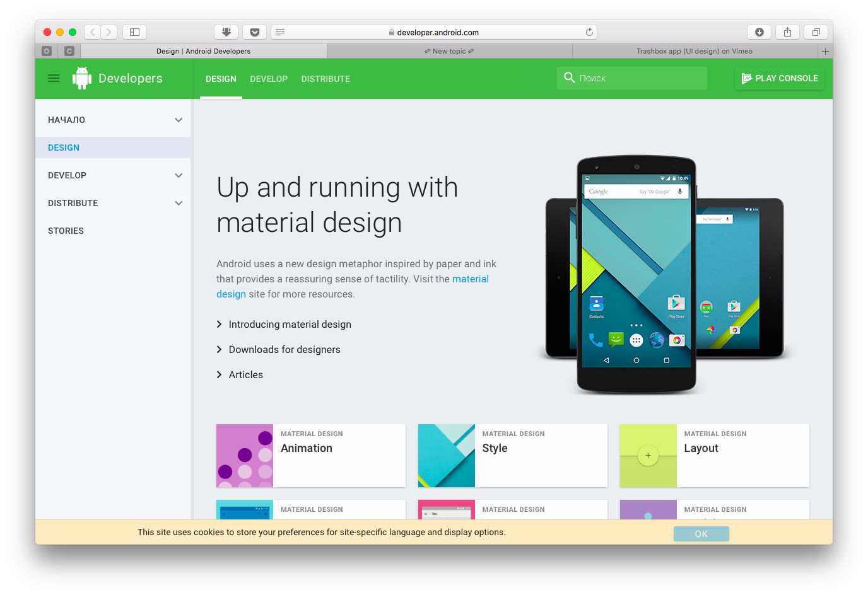This screenshot has width=868, height=595.
Task: Click the second pinned tab icon
Action: point(69,51)
